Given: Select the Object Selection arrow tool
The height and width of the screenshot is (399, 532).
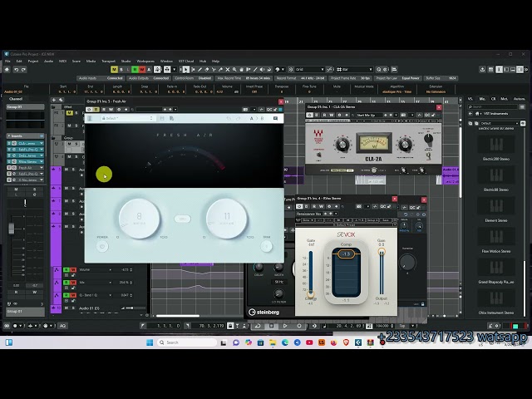Looking at the screenshot, I should 185,70.
